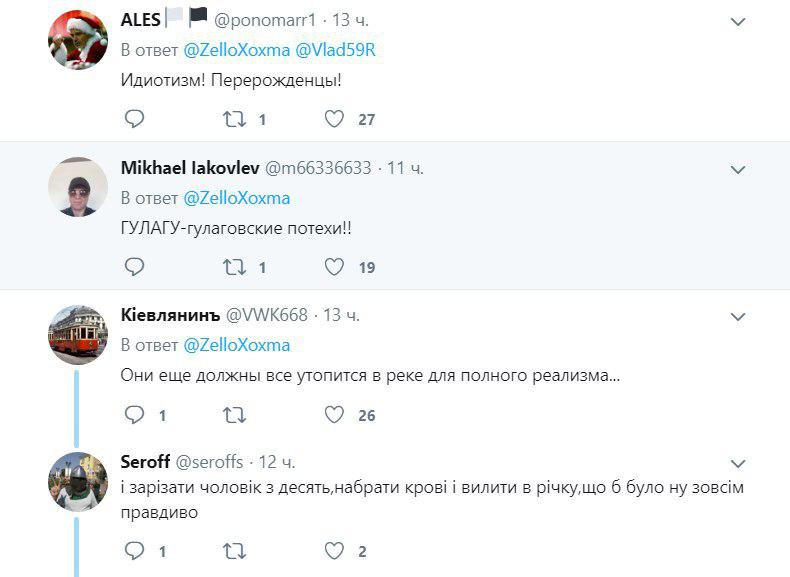Open ALES's profile avatar
Viewport: 790px width, 577px height.
78,40
